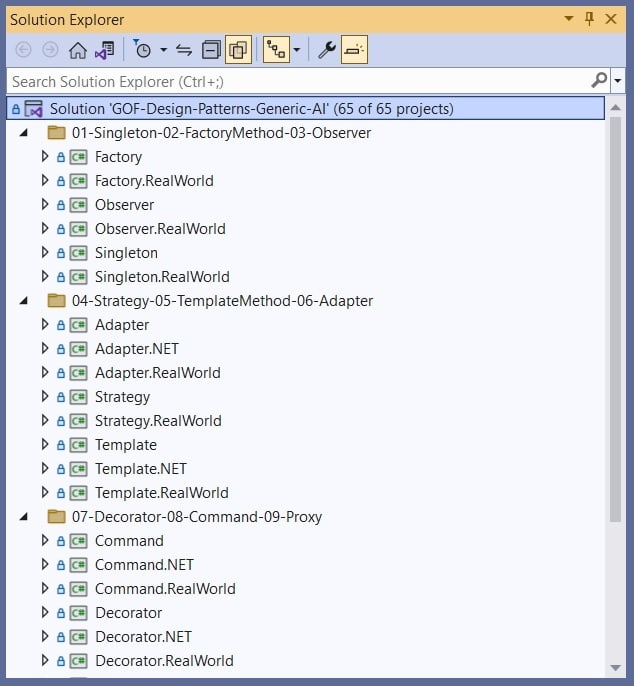Click lock icon beside Decorator project
This screenshot has height=686, width=634.
click(x=61, y=613)
